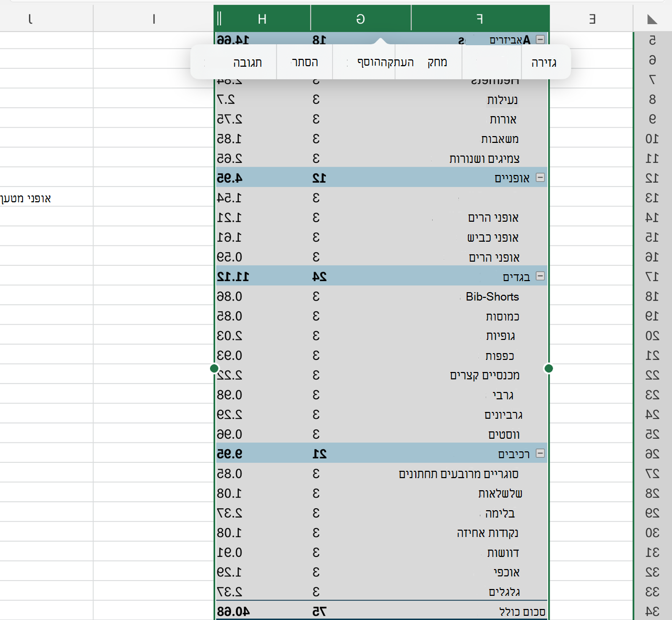
Task: Click the גלגלים cell
Action: (505, 592)
